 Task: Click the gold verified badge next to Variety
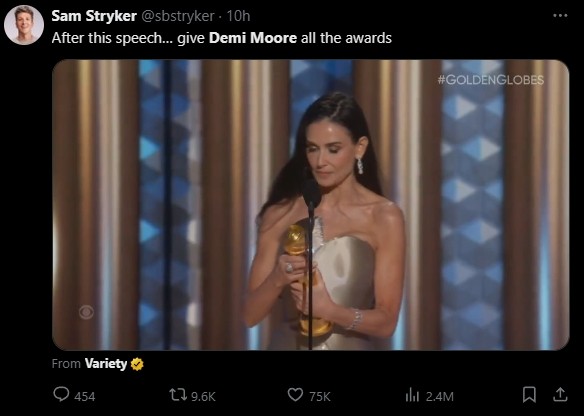(137, 364)
